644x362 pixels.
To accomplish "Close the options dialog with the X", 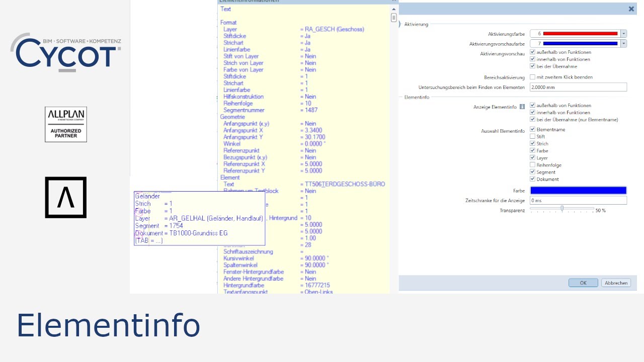I will (631, 9).
